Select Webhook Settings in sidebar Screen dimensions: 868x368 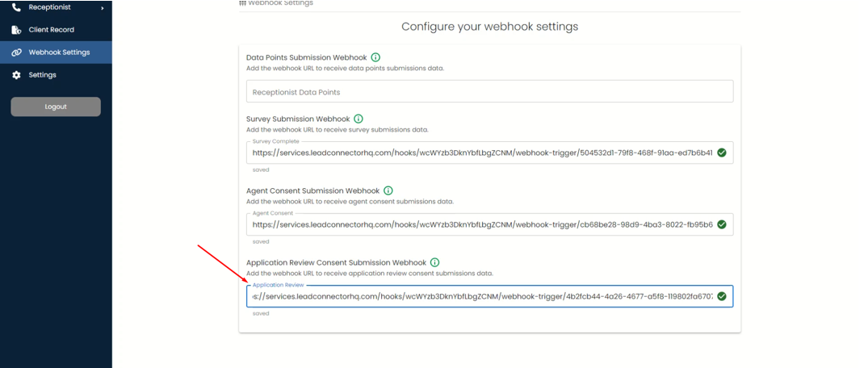pyautogui.click(x=56, y=52)
